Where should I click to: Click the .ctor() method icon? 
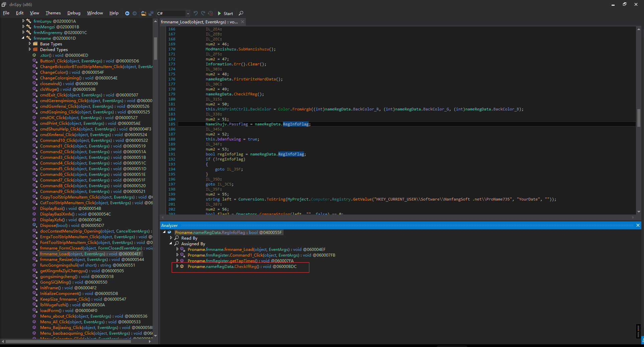click(34, 55)
